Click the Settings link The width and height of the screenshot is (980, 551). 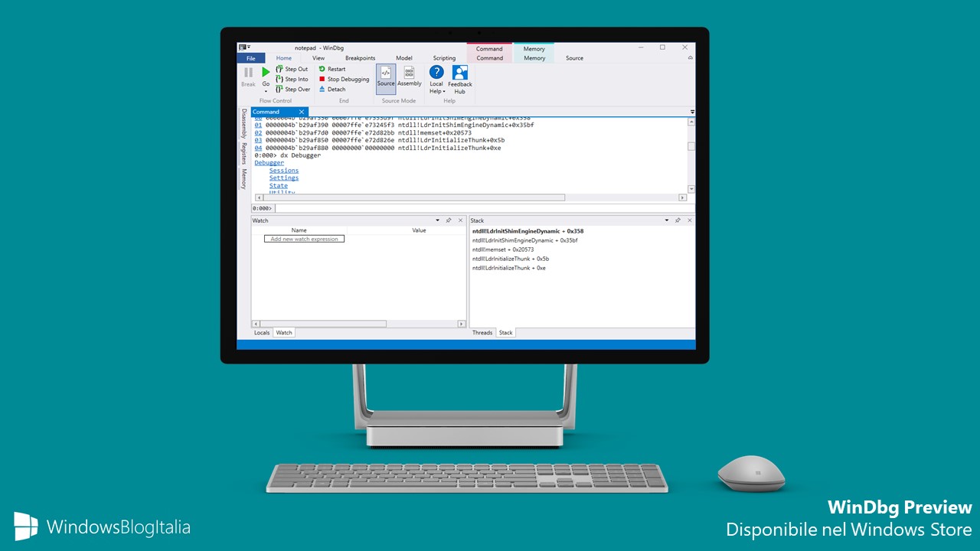pyautogui.click(x=284, y=178)
